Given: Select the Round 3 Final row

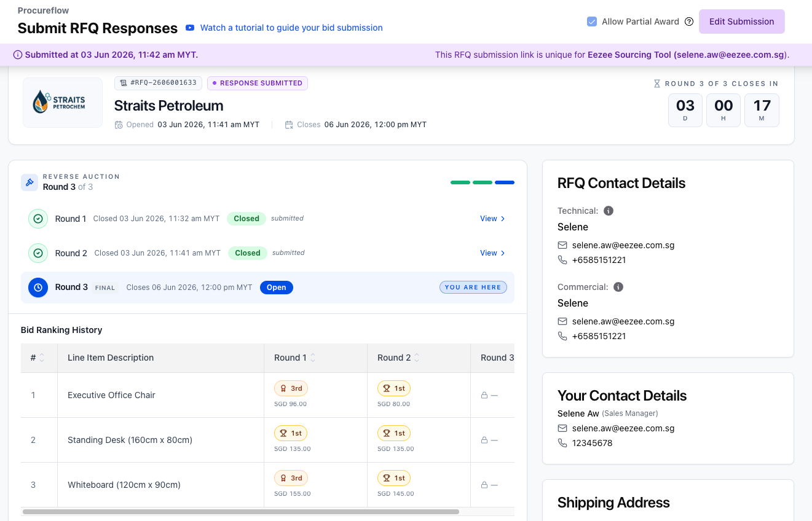Looking at the screenshot, I should coord(267,288).
